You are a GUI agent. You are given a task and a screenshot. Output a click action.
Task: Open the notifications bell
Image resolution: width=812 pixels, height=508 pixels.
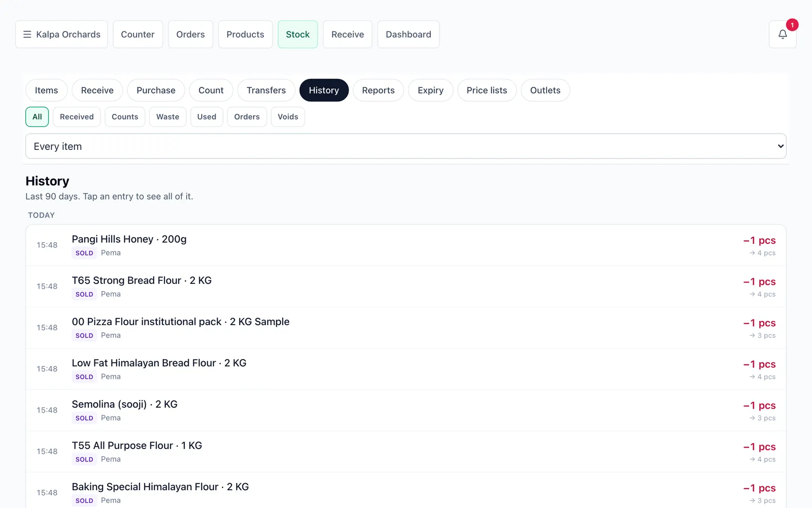783,34
